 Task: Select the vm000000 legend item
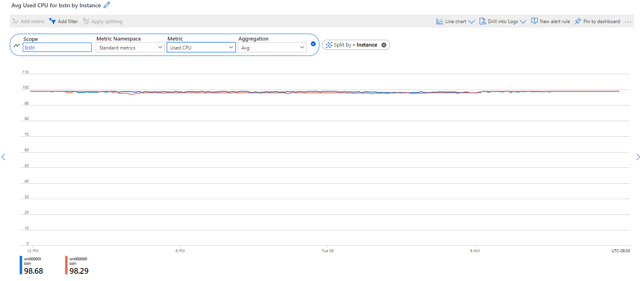pos(77,265)
